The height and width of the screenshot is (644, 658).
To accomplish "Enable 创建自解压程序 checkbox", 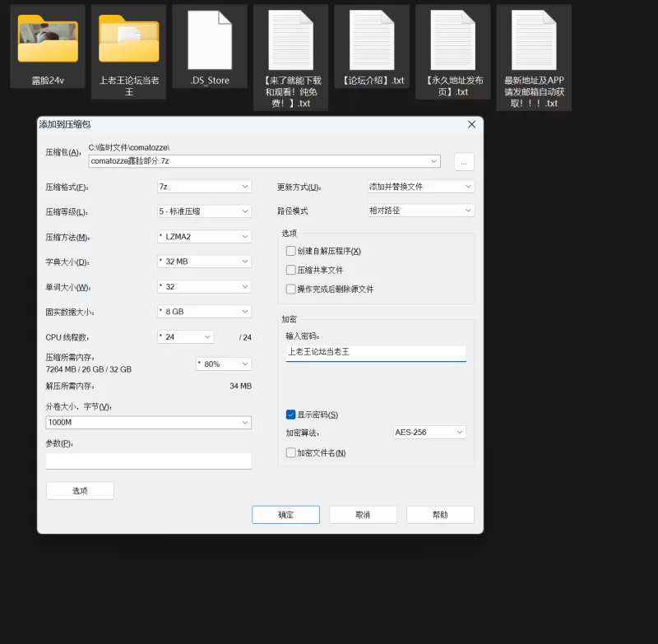I will click(x=290, y=251).
